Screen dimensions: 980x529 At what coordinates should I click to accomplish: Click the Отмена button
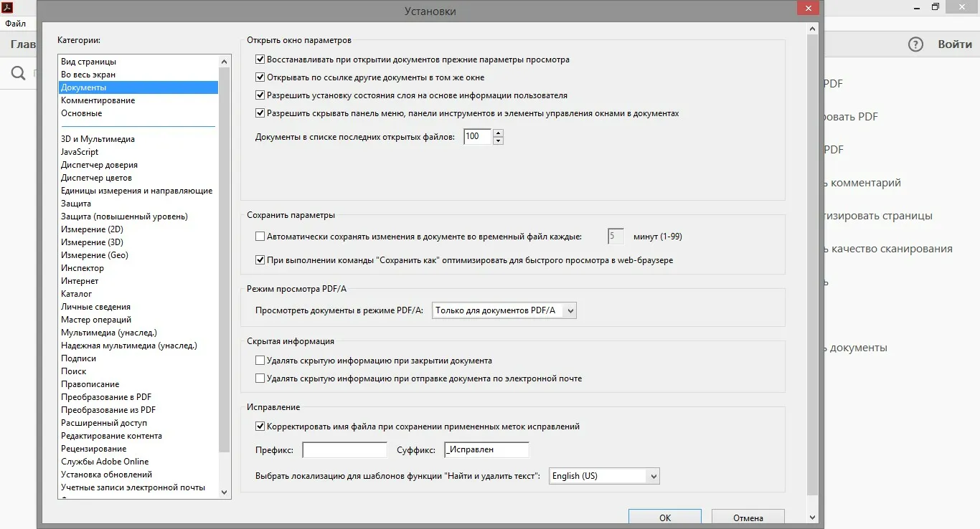click(x=748, y=518)
